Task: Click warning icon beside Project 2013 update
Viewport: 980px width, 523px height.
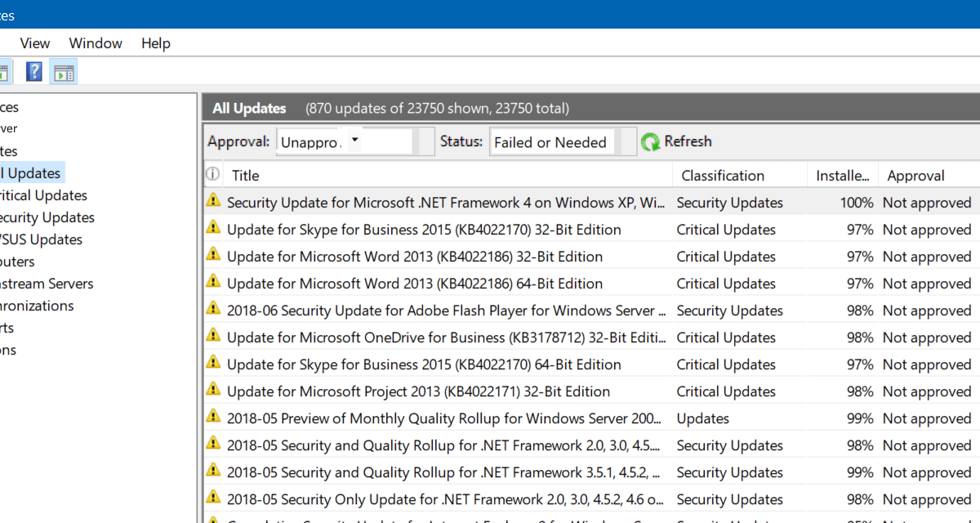Action: tap(213, 391)
